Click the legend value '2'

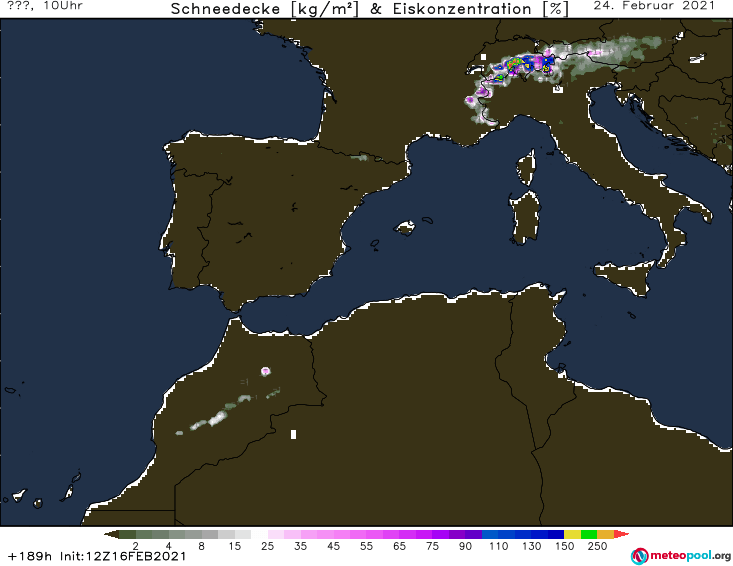tap(136, 546)
